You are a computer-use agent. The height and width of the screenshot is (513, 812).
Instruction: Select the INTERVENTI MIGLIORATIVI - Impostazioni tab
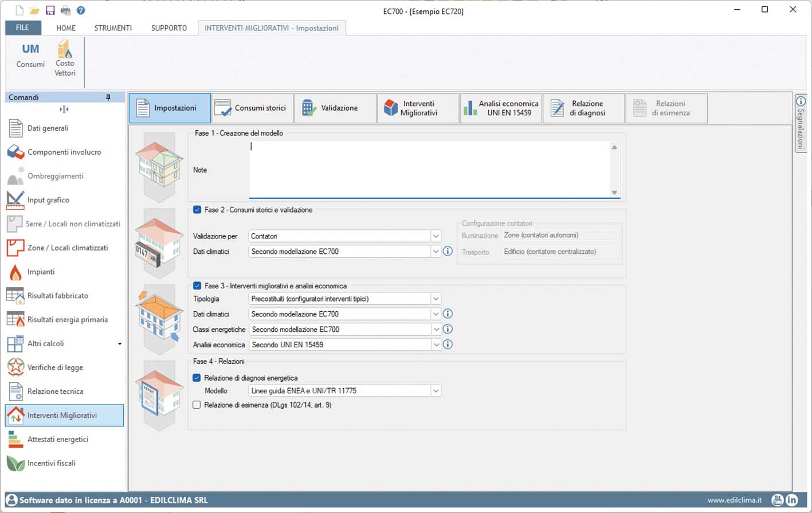(x=272, y=28)
